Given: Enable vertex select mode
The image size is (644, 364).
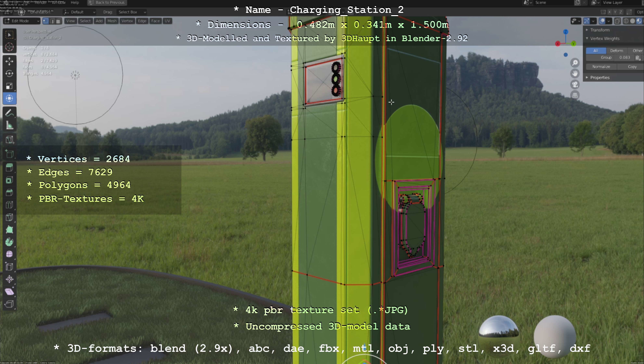Looking at the screenshot, I should [x=45, y=21].
